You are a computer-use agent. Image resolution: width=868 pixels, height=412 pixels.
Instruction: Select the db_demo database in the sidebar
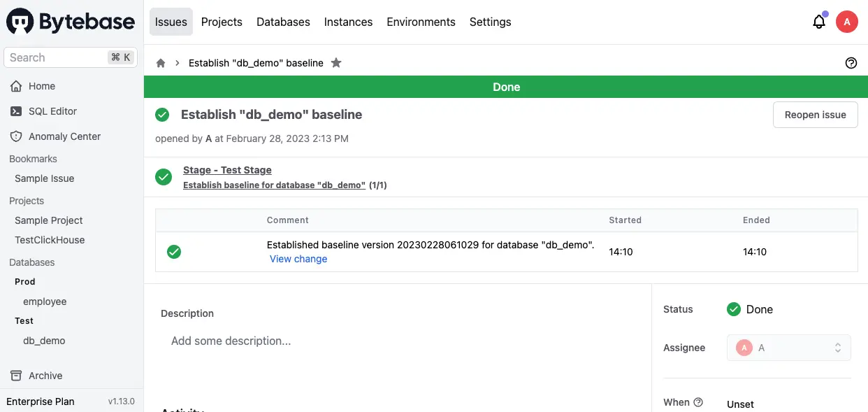(x=44, y=341)
